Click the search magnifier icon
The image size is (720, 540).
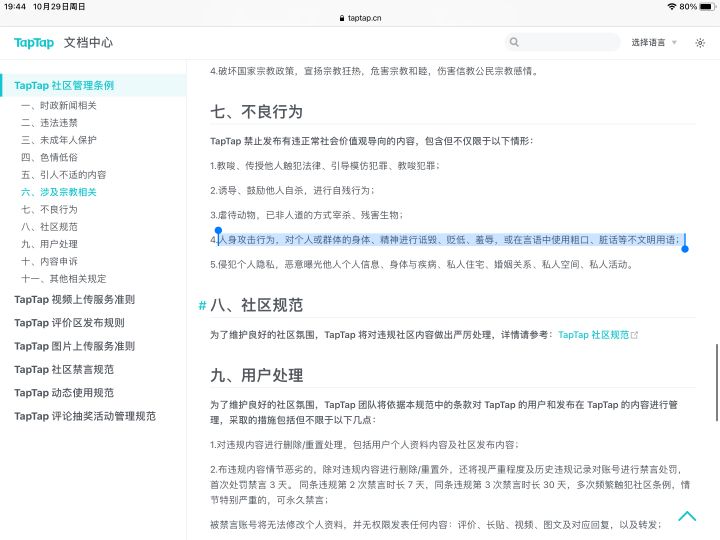514,42
